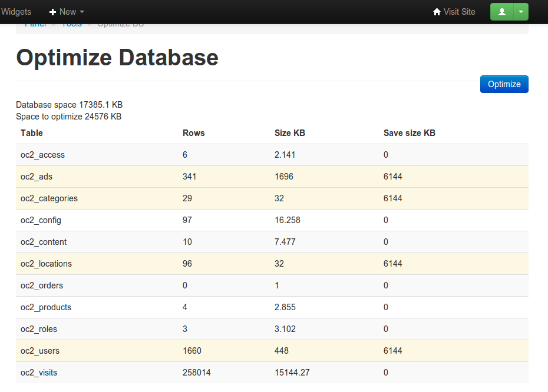The width and height of the screenshot is (548, 392).
Task: Expand the green user dropdown caret
Action: [521, 12]
